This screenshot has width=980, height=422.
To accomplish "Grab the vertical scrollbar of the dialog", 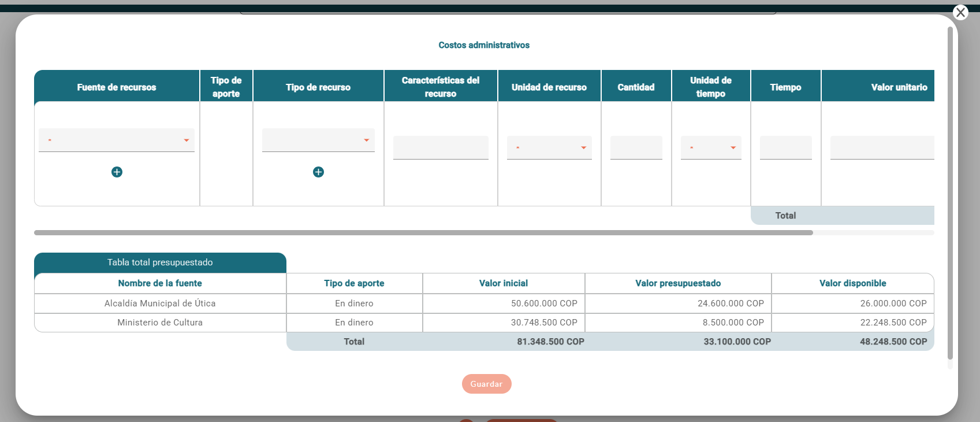I will coord(950,194).
